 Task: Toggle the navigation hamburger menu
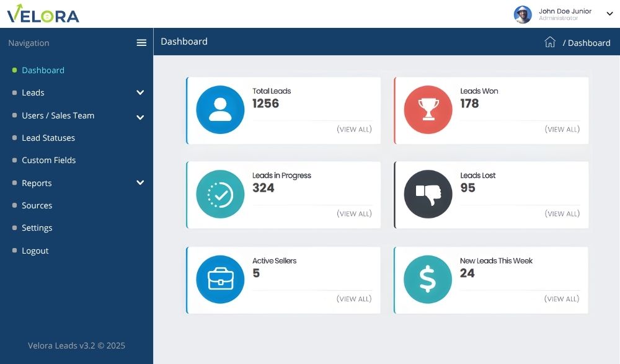point(141,43)
